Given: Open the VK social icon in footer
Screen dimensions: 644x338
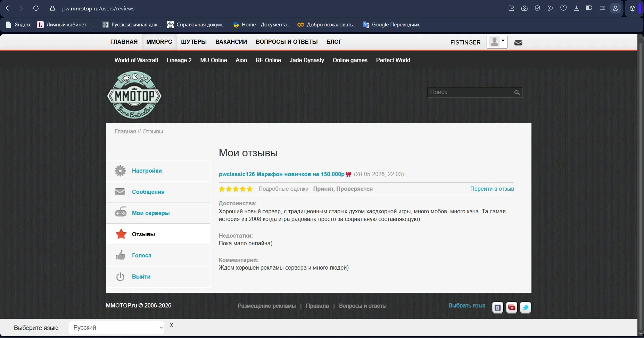Looking at the screenshot, I should point(498,307).
